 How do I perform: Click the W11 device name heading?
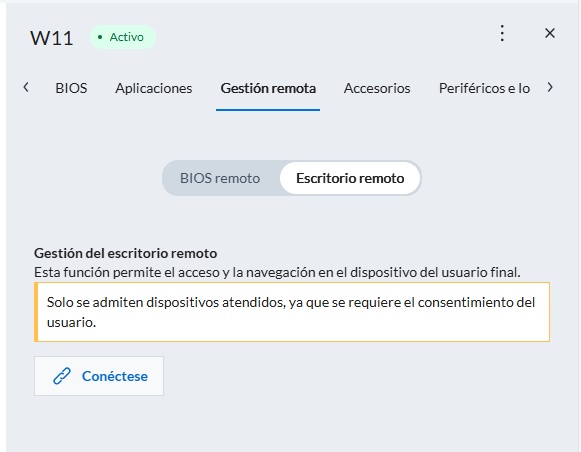click(x=52, y=38)
